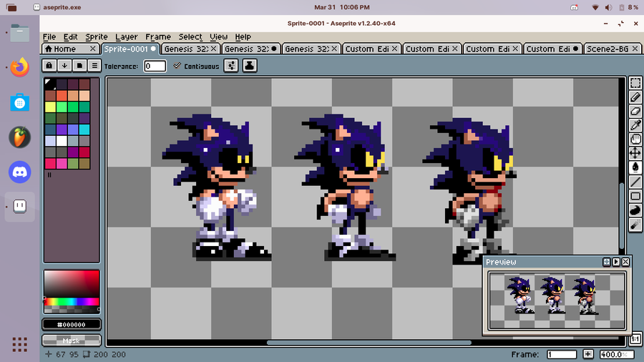Click the Tolerance input field
The width and height of the screenshot is (644, 362).
[155, 66]
